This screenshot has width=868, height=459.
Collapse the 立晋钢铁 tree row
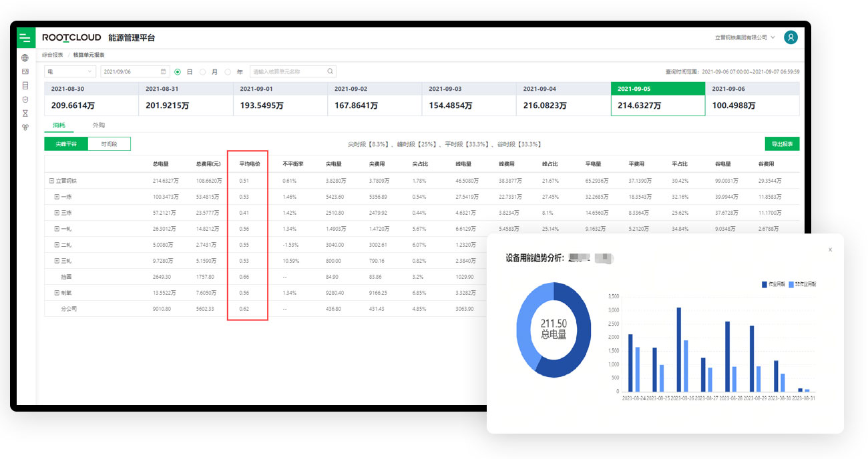point(51,181)
